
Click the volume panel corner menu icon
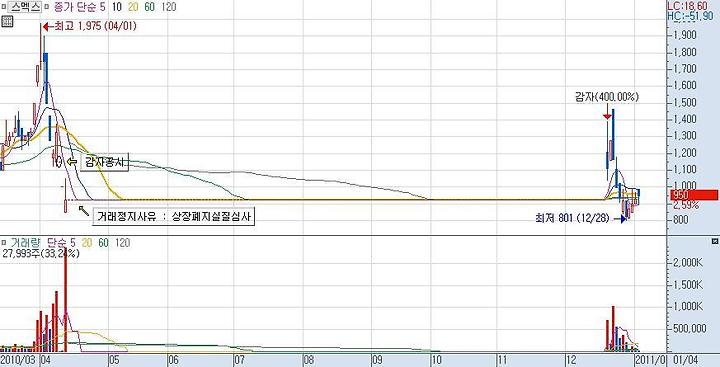pyautogui.click(x=714, y=241)
